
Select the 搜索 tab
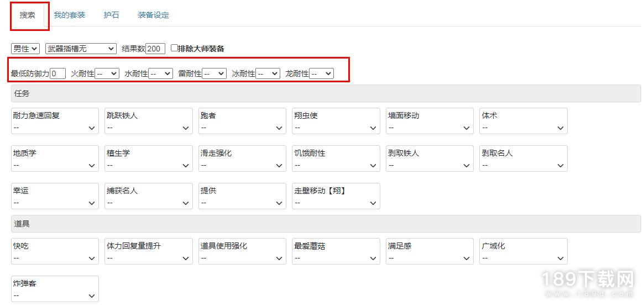(28, 15)
